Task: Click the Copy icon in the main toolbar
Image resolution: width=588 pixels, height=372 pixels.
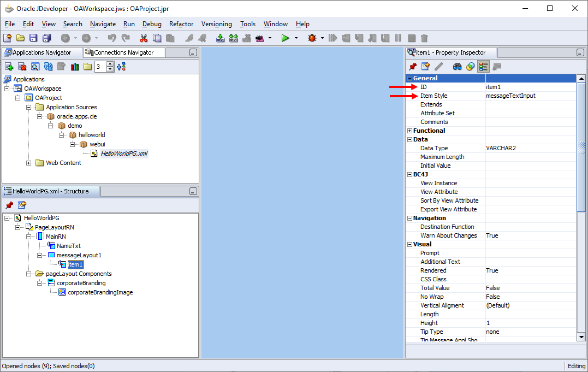Action: (x=157, y=38)
